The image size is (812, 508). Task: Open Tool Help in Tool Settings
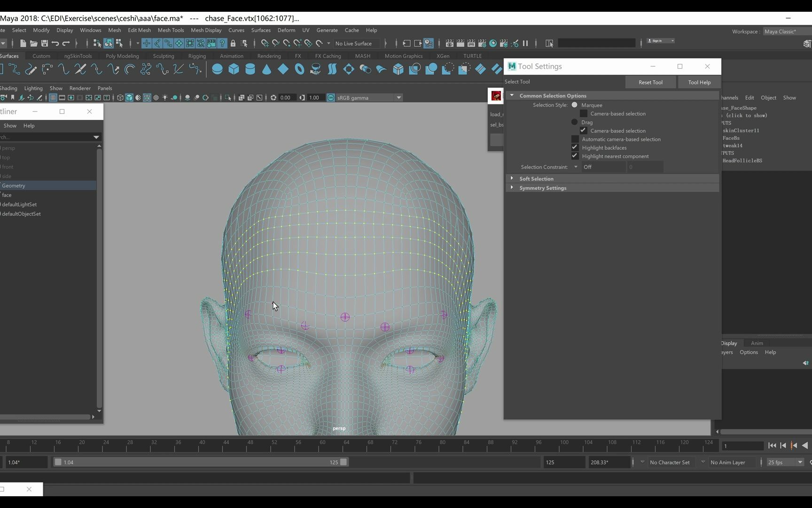(x=699, y=82)
